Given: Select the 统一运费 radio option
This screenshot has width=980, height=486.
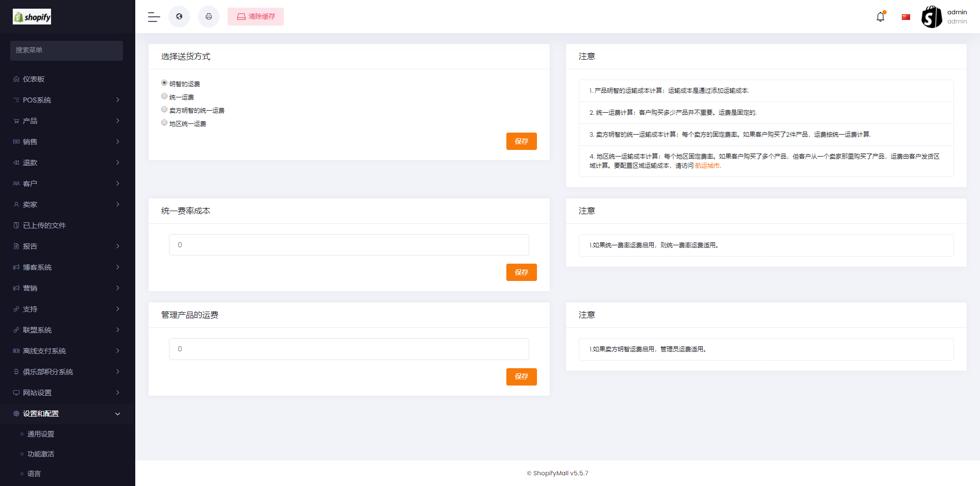Looking at the screenshot, I should click(164, 96).
